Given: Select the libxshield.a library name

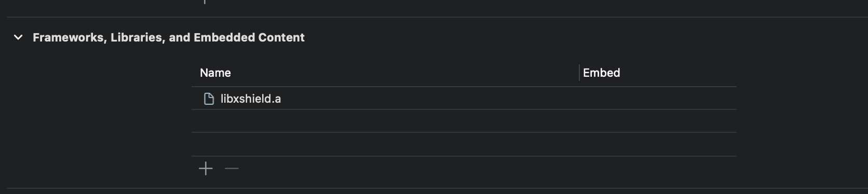Looking at the screenshot, I should point(251,99).
